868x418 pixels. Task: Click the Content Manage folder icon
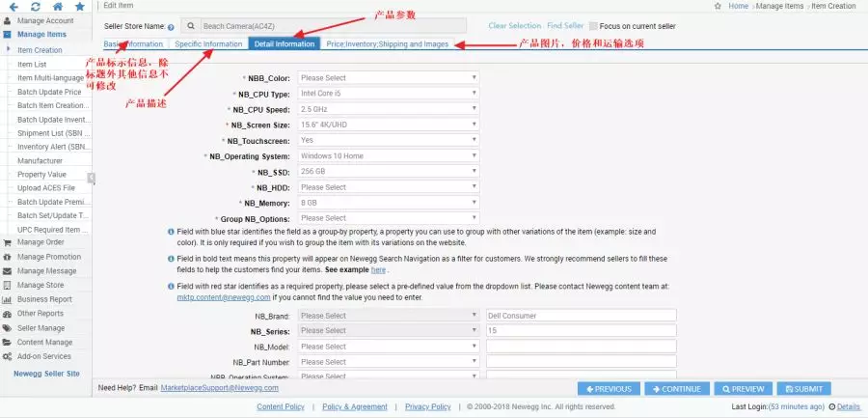pos(7,342)
